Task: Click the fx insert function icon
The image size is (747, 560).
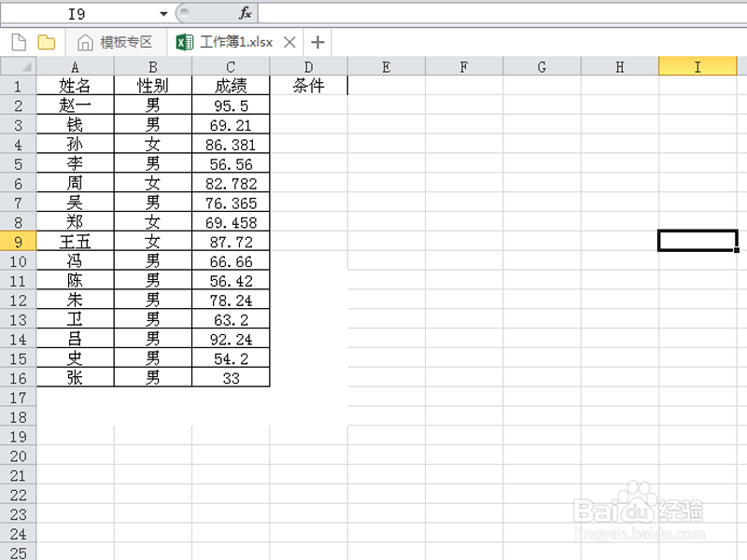Action: (245, 13)
